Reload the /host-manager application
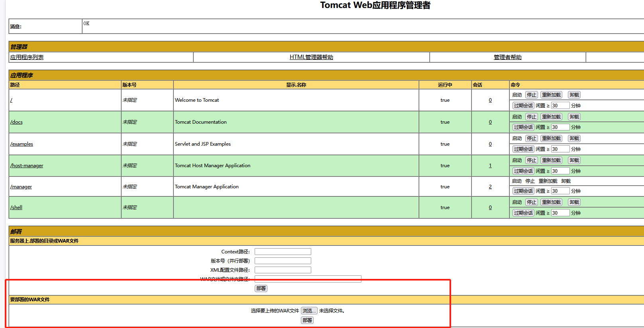The width and height of the screenshot is (644, 328). click(552, 160)
